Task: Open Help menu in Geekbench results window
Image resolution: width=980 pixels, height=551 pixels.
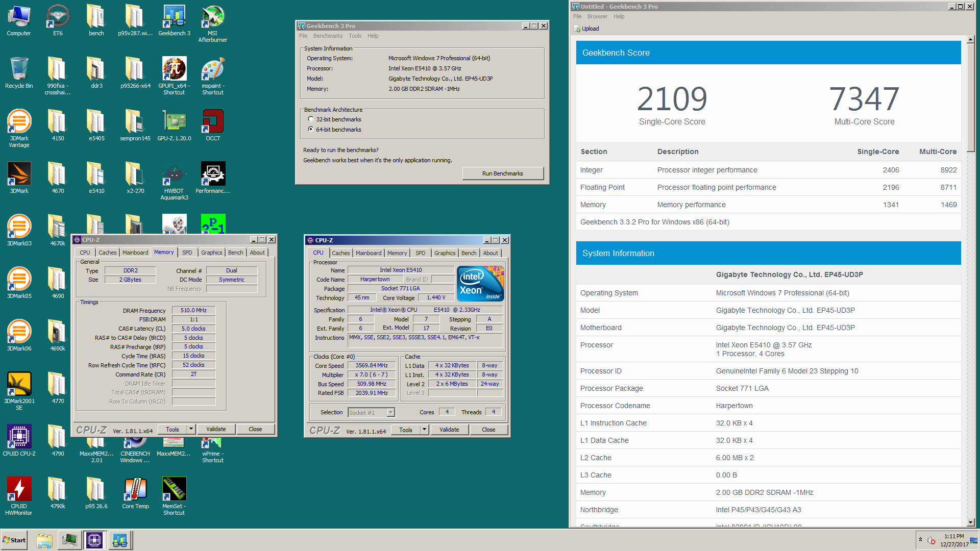Action: click(x=619, y=16)
